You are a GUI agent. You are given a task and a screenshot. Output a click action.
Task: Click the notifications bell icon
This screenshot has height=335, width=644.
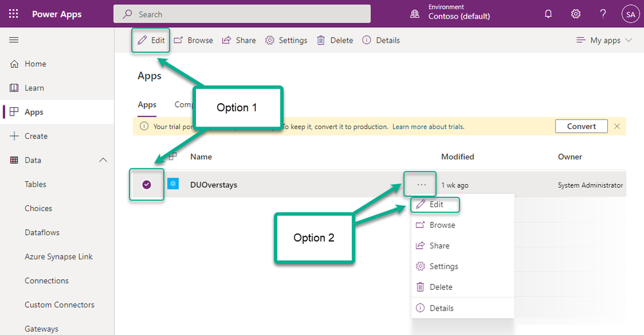point(548,14)
